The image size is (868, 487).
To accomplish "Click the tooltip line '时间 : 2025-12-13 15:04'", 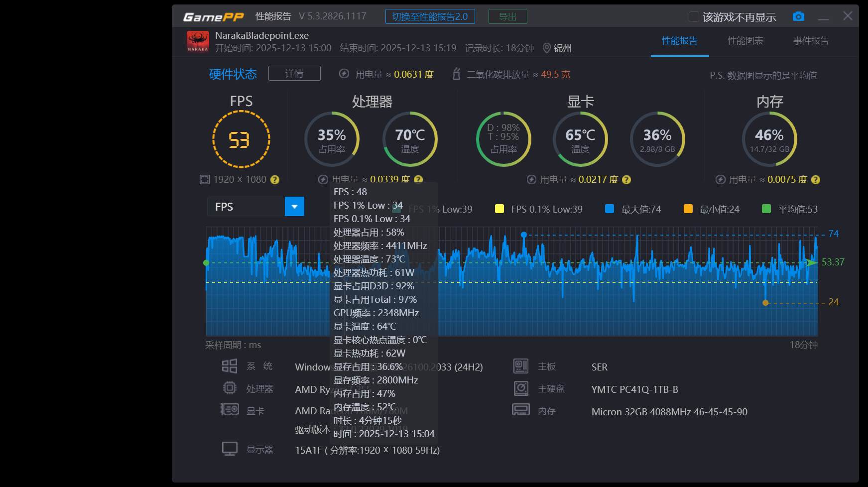I will pyautogui.click(x=384, y=434).
